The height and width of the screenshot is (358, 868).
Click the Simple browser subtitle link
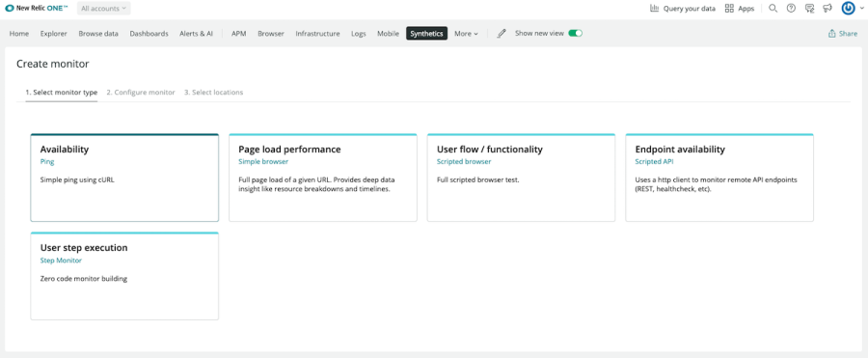[x=263, y=162]
